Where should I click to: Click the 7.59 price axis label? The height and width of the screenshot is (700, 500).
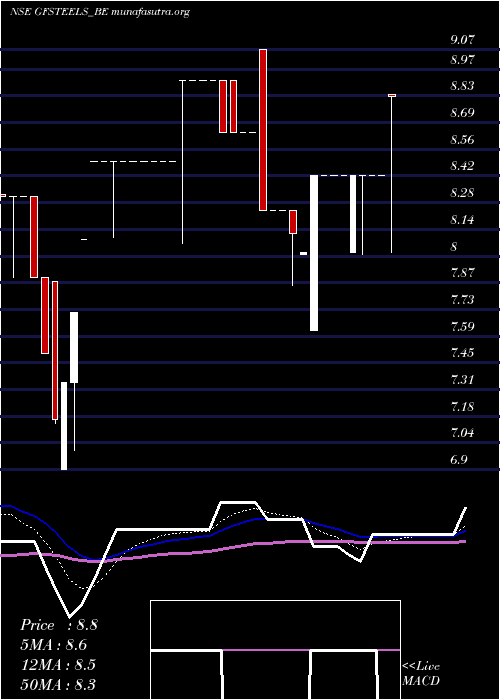(x=462, y=326)
